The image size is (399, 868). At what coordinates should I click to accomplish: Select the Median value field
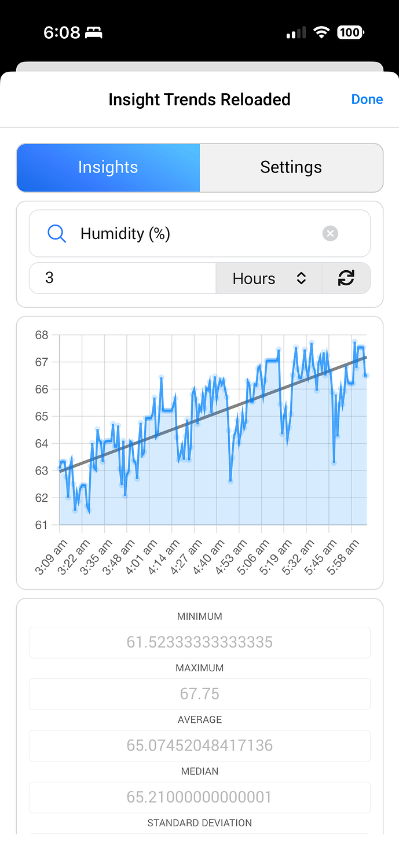(199, 797)
